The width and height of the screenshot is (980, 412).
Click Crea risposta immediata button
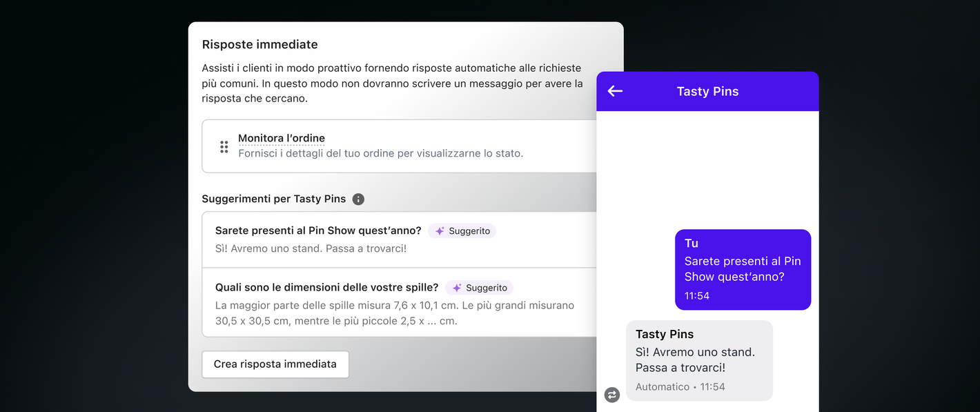pos(275,364)
